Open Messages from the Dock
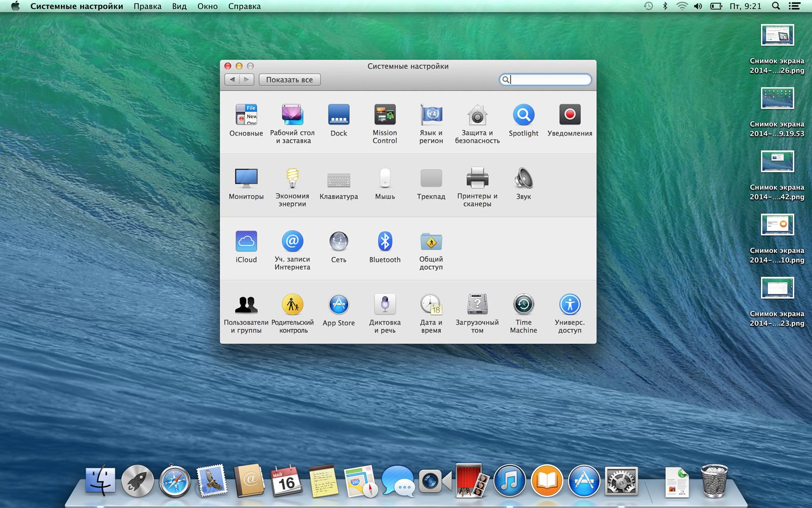The height and width of the screenshot is (508, 812). (398, 481)
